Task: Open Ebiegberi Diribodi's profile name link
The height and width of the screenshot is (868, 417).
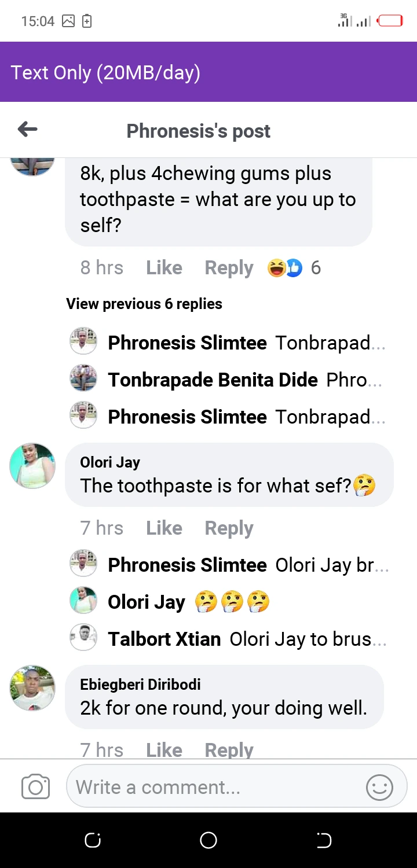Action: click(140, 684)
